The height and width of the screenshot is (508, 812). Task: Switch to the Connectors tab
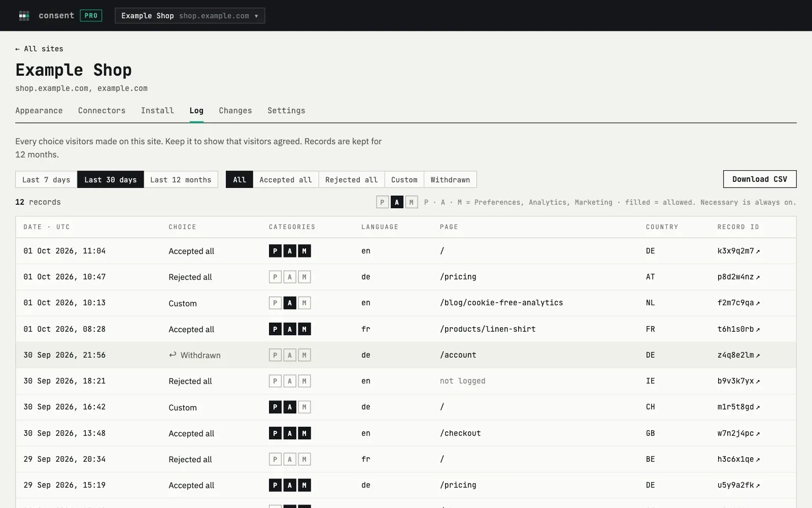(101, 111)
